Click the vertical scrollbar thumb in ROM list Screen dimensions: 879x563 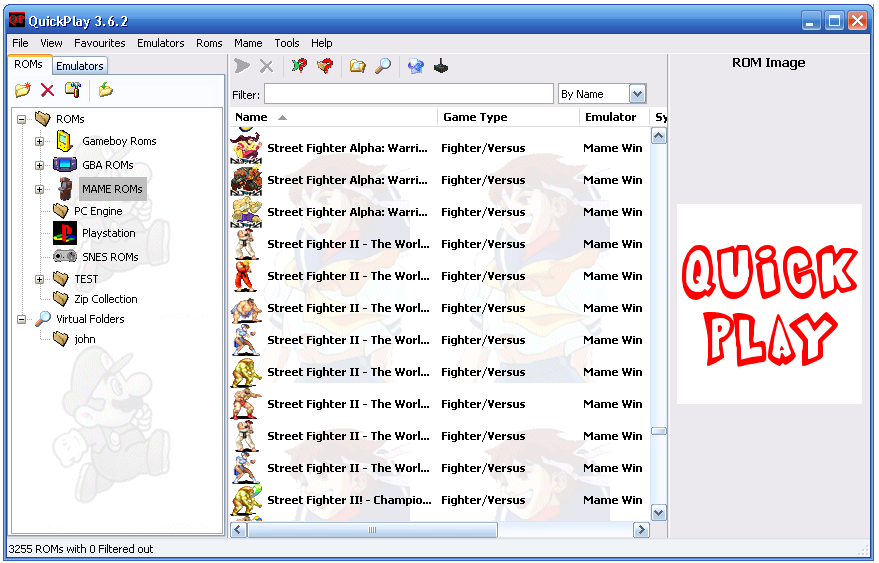[659, 431]
